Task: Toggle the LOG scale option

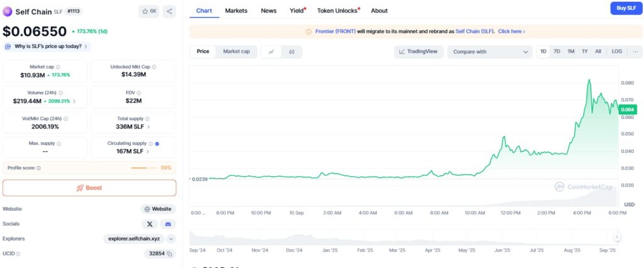Action: (x=617, y=52)
